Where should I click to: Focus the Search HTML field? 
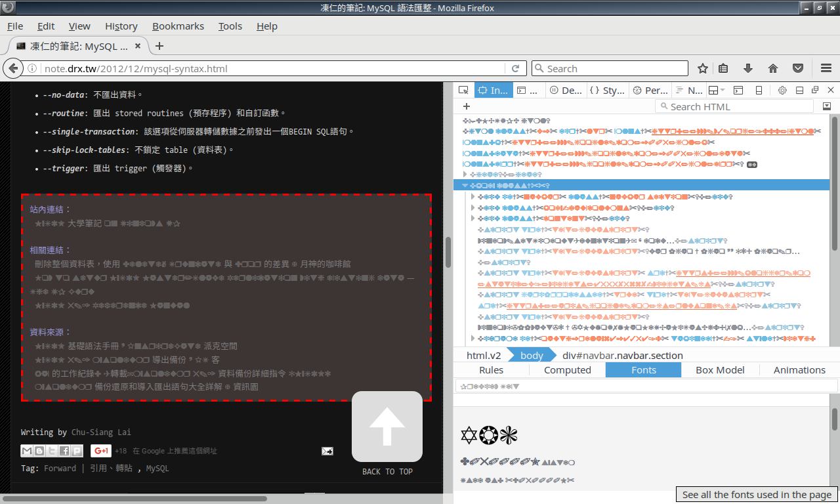(734, 106)
